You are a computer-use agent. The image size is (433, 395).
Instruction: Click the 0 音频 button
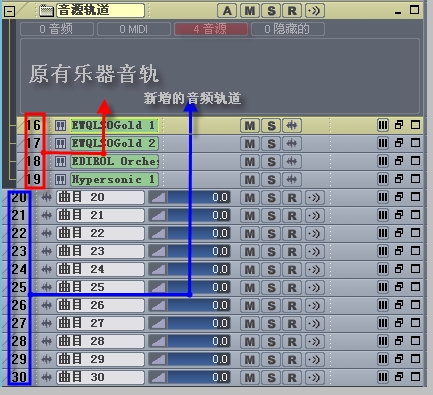57,29
